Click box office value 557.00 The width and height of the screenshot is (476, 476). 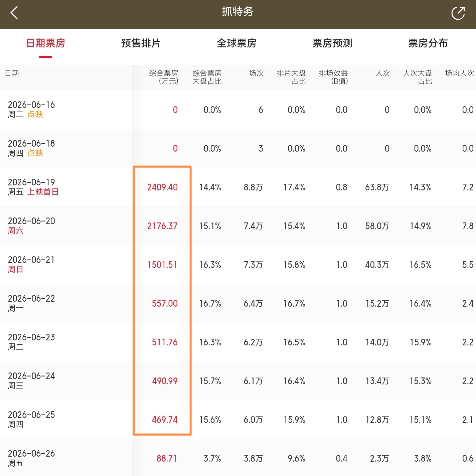point(165,303)
